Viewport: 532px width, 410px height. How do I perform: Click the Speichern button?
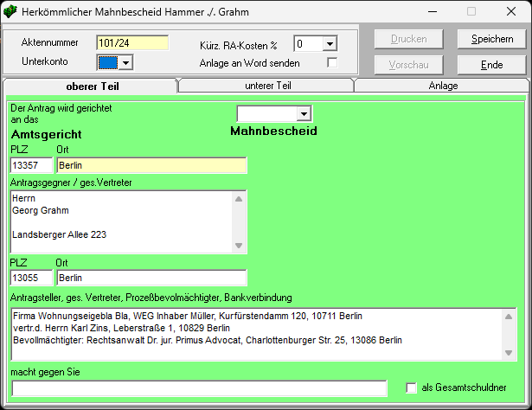(x=490, y=40)
